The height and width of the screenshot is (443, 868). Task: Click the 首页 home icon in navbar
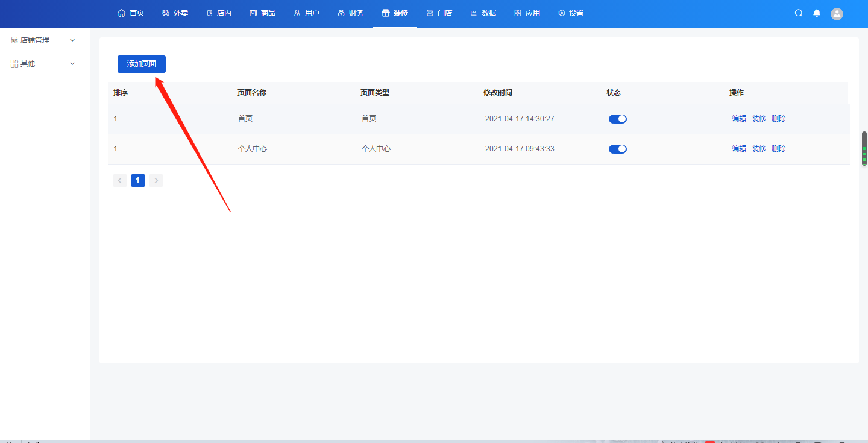coord(122,13)
